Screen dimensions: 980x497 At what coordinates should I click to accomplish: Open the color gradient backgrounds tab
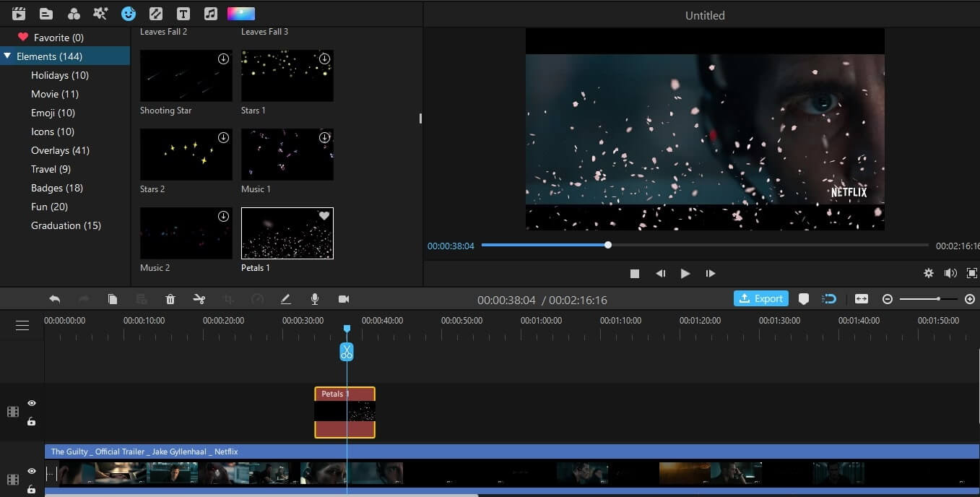coord(240,14)
